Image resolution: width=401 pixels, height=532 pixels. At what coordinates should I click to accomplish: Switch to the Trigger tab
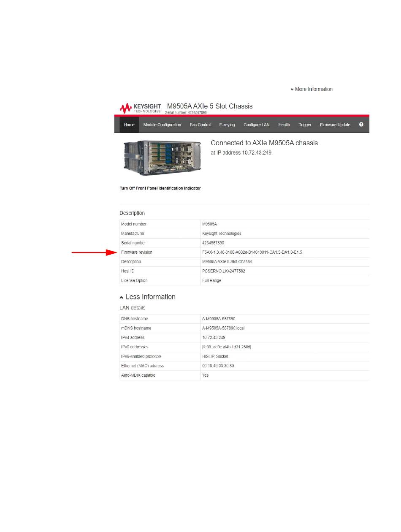coord(305,125)
